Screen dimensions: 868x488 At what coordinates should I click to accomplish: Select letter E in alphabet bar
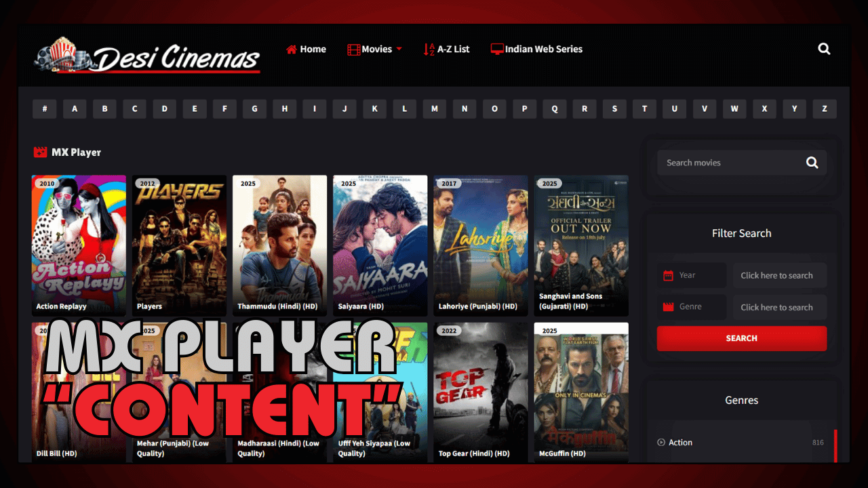[x=195, y=109]
